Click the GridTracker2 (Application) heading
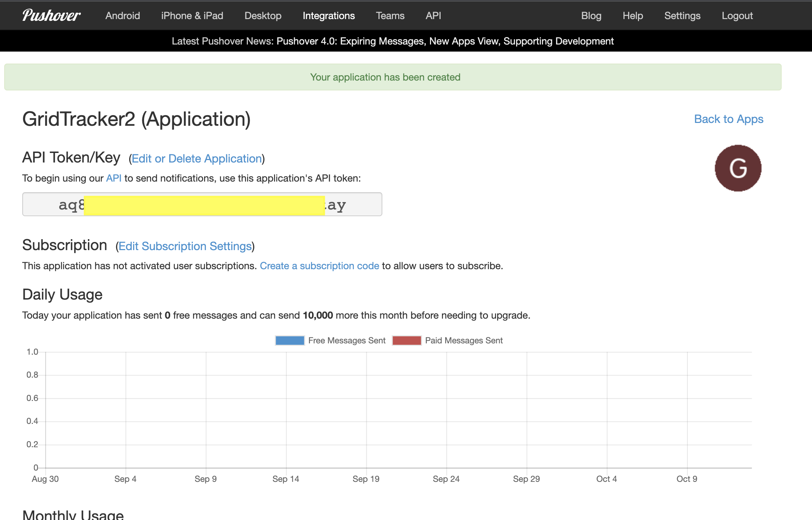The image size is (812, 520). pyautogui.click(x=136, y=119)
